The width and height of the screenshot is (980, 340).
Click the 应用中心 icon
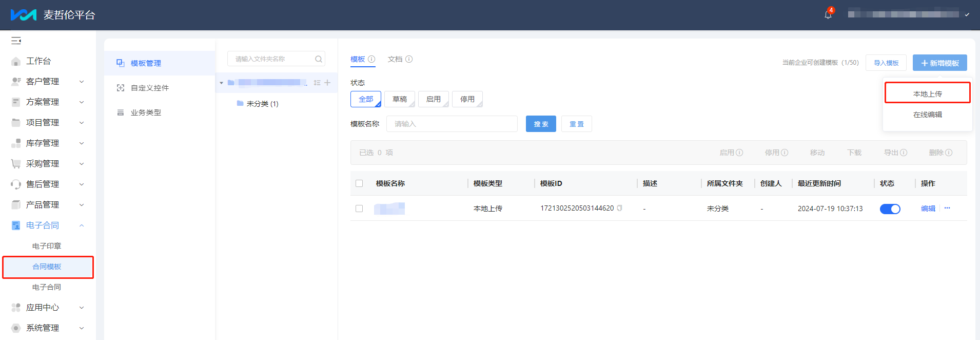(x=16, y=308)
